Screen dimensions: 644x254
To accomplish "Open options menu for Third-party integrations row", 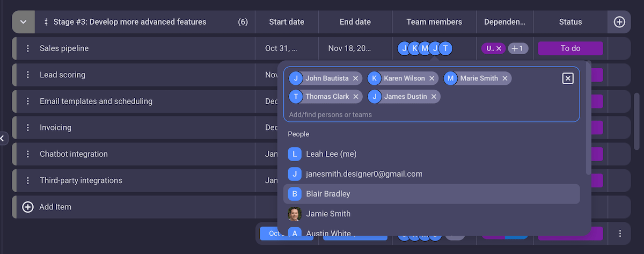I will pos(28,180).
